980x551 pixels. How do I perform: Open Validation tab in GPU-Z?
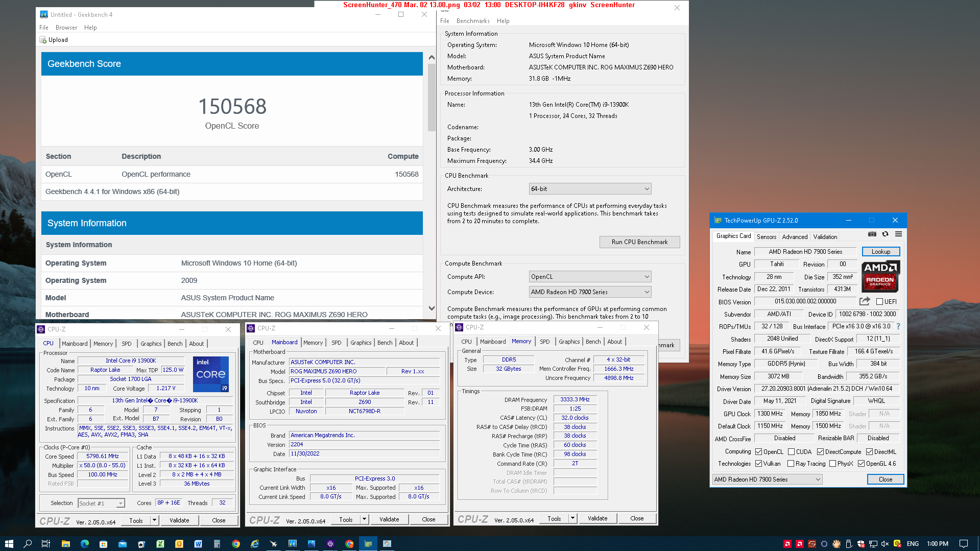click(x=825, y=237)
